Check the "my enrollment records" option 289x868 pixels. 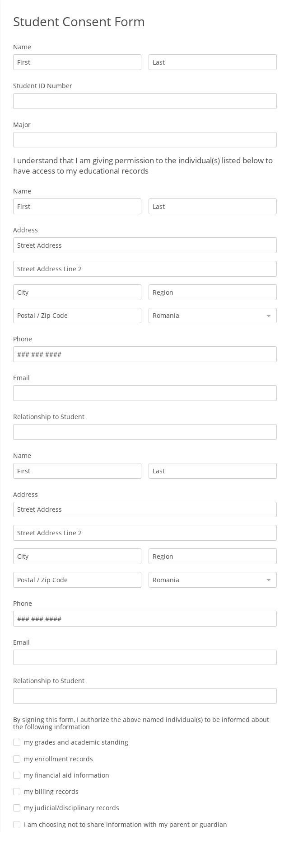[x=17, y=759]
